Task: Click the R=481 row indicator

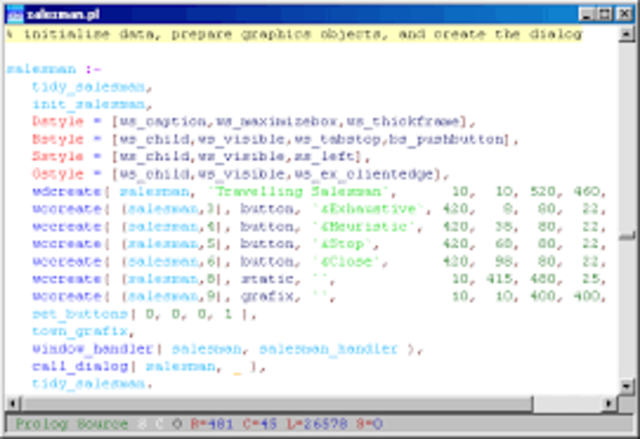Action: click(211, 424)
